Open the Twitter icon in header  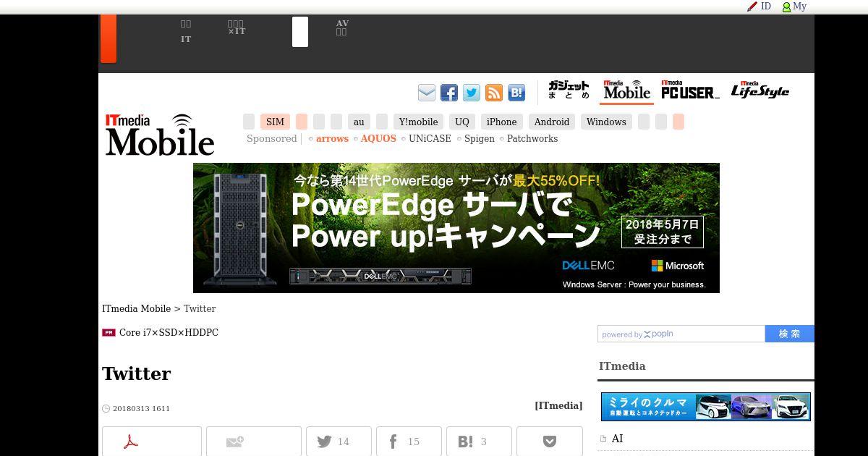pyautogui.click(x=472, y=93)
